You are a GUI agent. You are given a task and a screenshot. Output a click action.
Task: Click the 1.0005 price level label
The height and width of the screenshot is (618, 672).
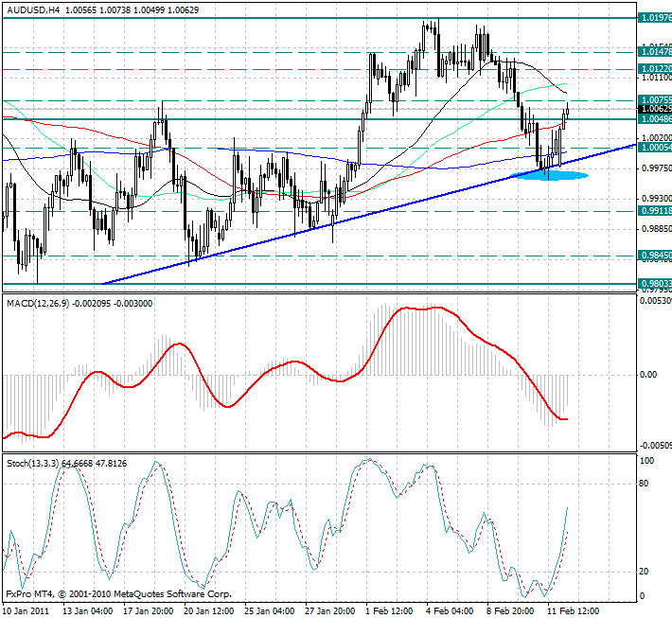655,148
